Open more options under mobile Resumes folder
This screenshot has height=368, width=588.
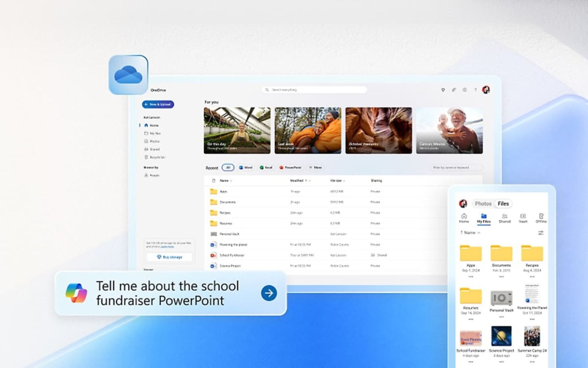point(471,319)
